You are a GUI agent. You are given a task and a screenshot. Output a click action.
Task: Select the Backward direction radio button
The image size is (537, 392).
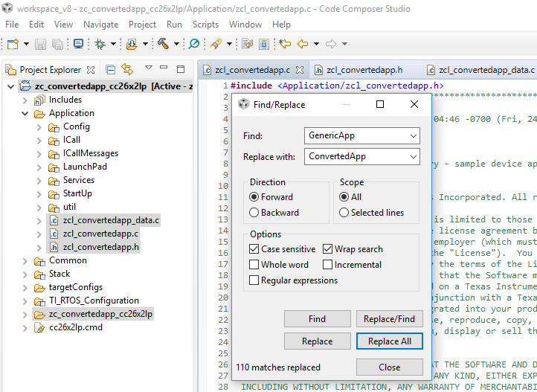254,213
